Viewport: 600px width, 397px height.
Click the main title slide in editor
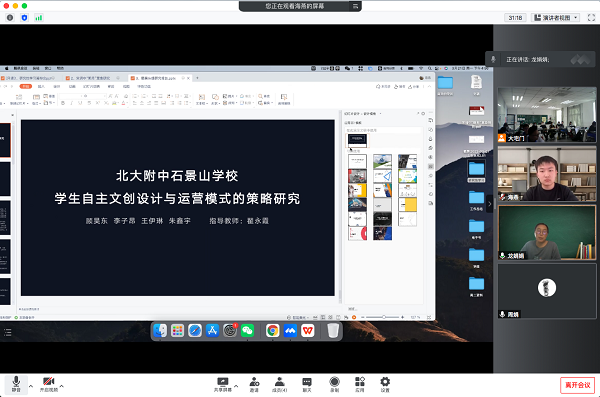(x=178, y=207)
